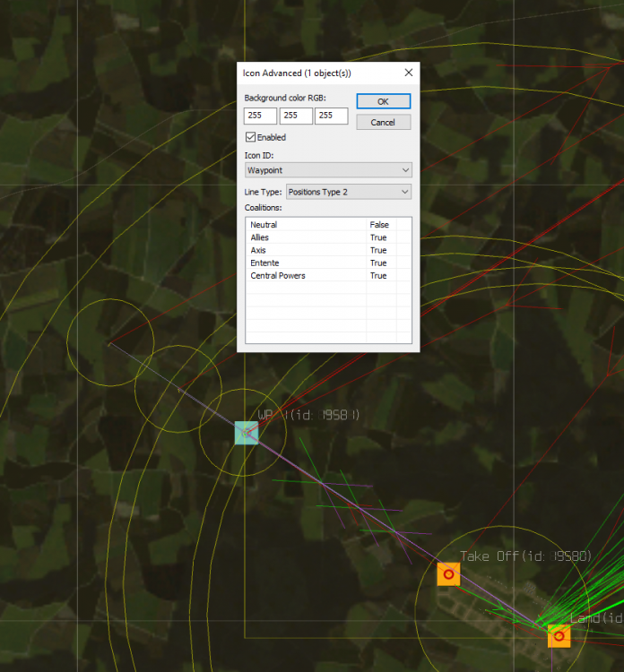Image resolution: width=624 pixels, height=672 pixels.
Task: Select the cyan WP 1 waypoint icon
Action: (246, 433)
